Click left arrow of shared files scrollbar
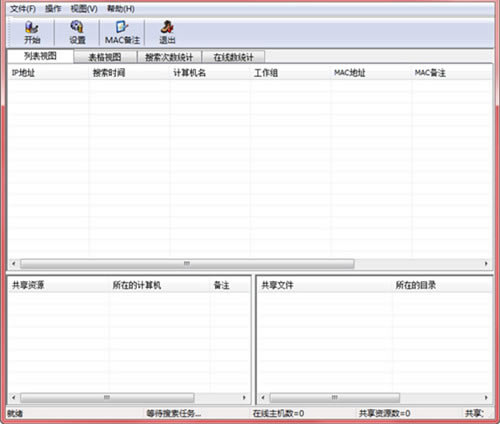Image resolution: width=500 pixels, height=424 pixels. tap(263, 397)
